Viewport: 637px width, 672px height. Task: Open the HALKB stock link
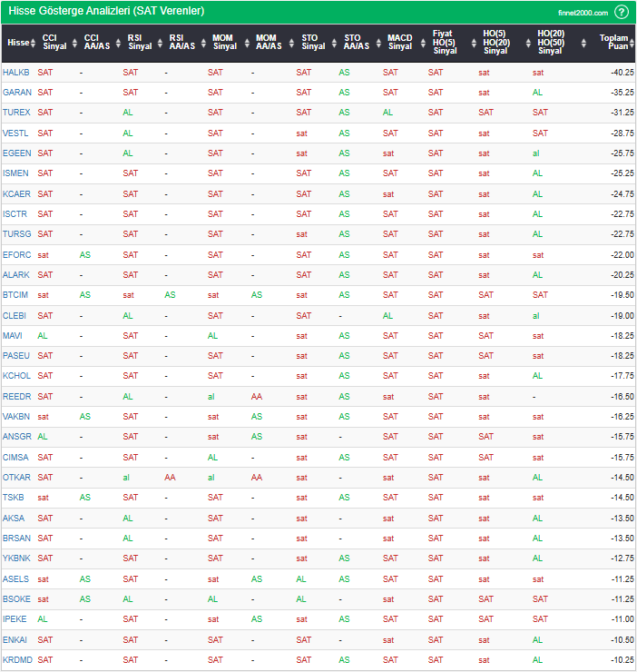click(x=15, y=73)
